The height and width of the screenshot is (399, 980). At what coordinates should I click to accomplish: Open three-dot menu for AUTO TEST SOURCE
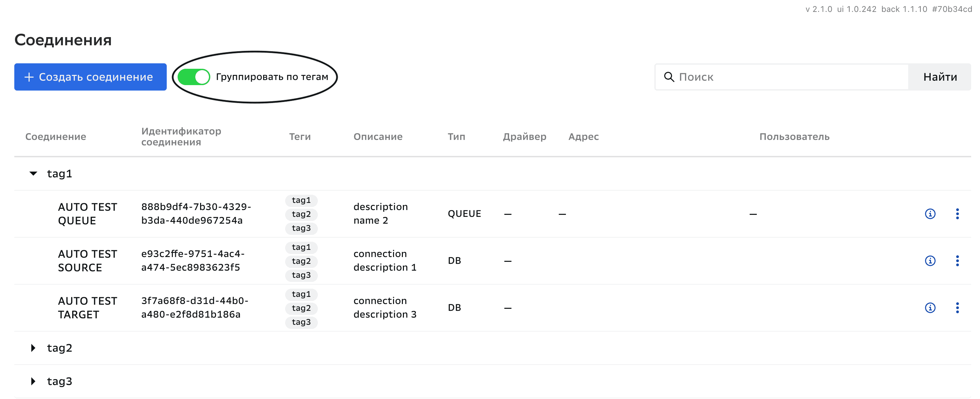coord(957,261)
